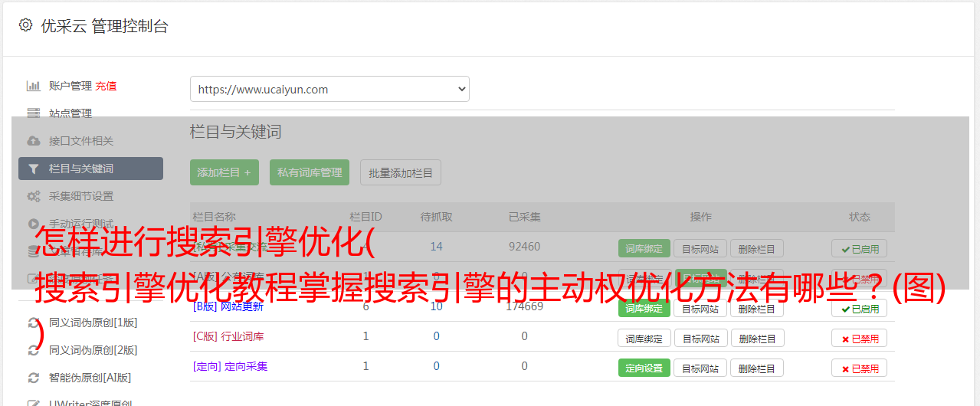Click the bar chart icon for 账户管理
Viewport: 980px width, 406px height.
tap(34, 86)
